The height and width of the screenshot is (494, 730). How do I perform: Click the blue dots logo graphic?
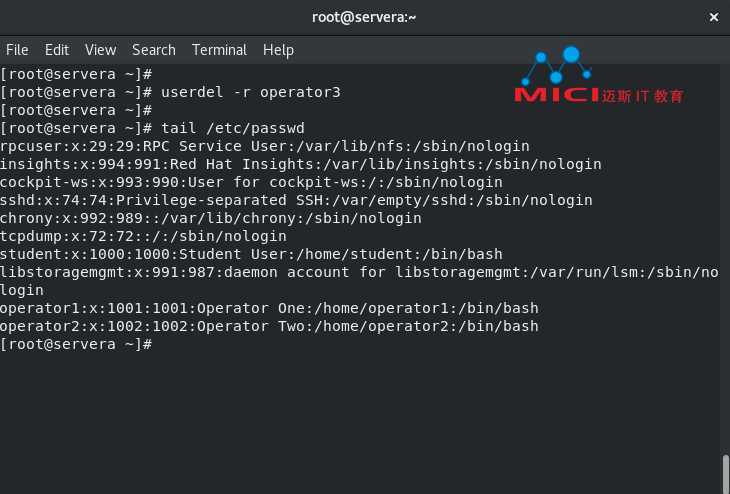coord(556,66)
